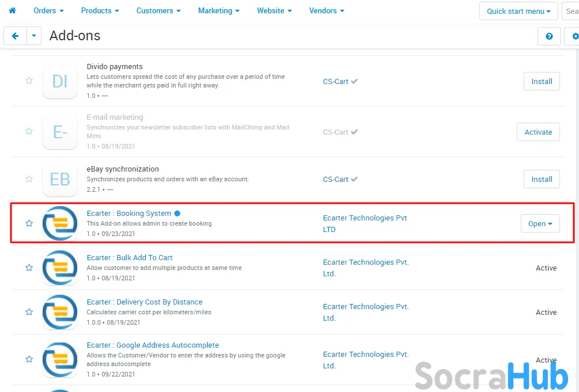The height and width of the screenshot is (392, 579).
Task: Click the home icon in top navigation
Action: (x=12, y=10)
